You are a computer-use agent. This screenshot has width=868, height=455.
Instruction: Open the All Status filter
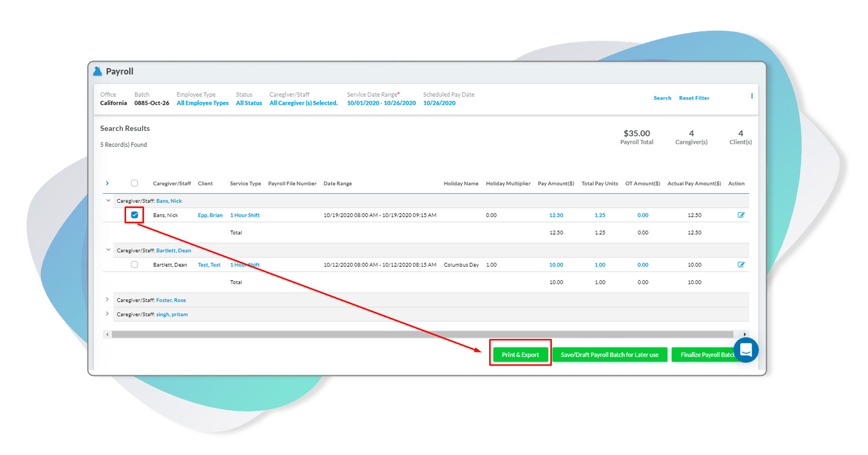(x=249, y=103)
